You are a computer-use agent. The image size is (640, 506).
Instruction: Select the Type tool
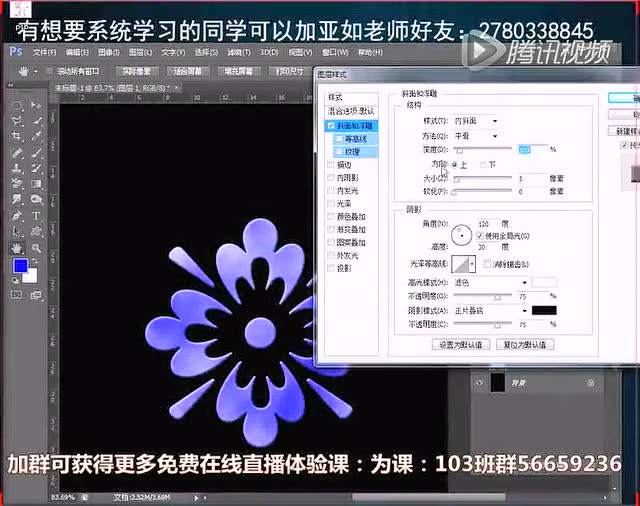(36, 215)
